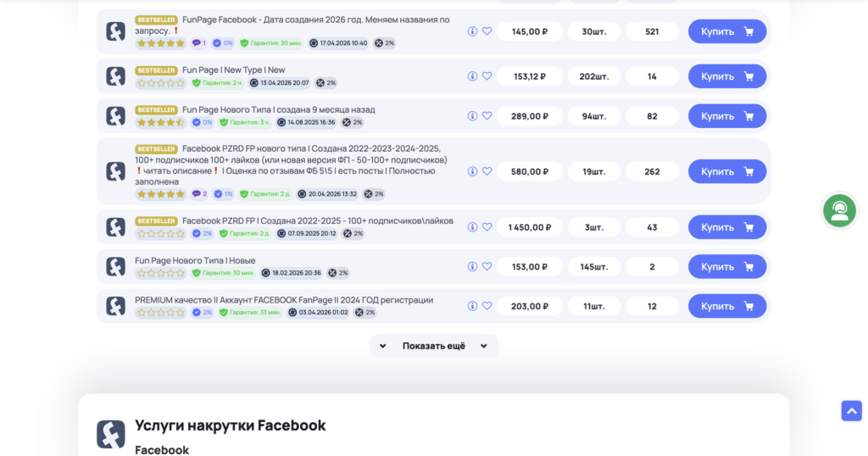This screenshot has width=868, height=456.
Task: Click Купить for the 289,00 ₽ listing
Action: [x=726, y=116]
